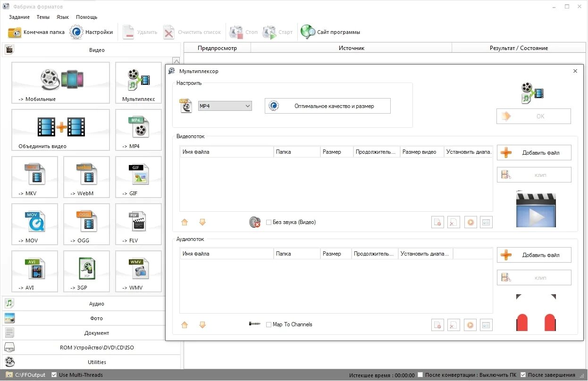Viewport: 588px width, 381px height.
Task: Expand the Видео category header
Action: (x=91, y=50)
